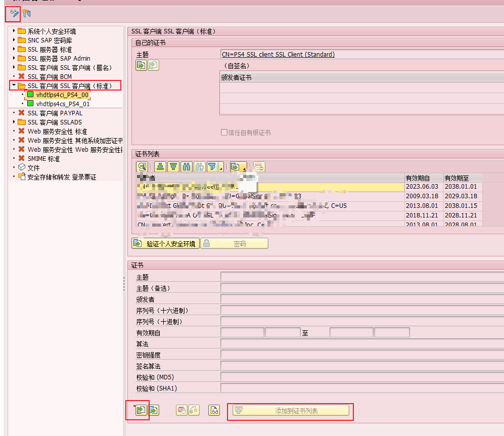Open the filter dropdown arrow

221,167
